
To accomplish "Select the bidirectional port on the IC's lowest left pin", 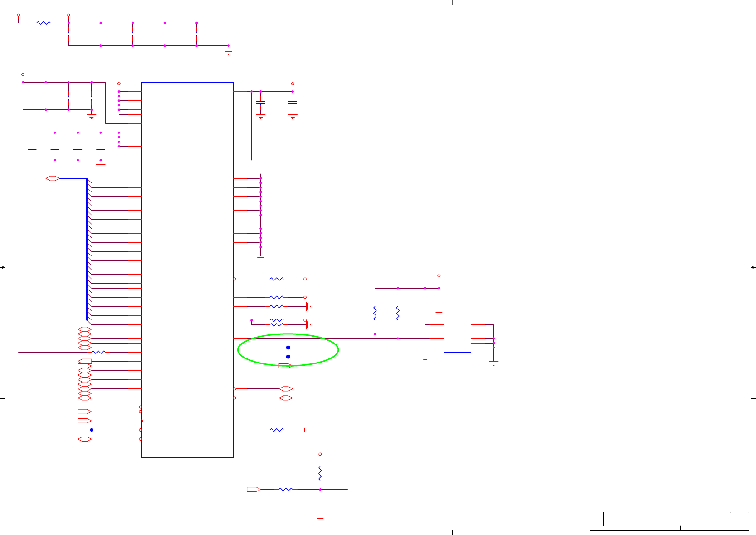I will click(85, 439).
